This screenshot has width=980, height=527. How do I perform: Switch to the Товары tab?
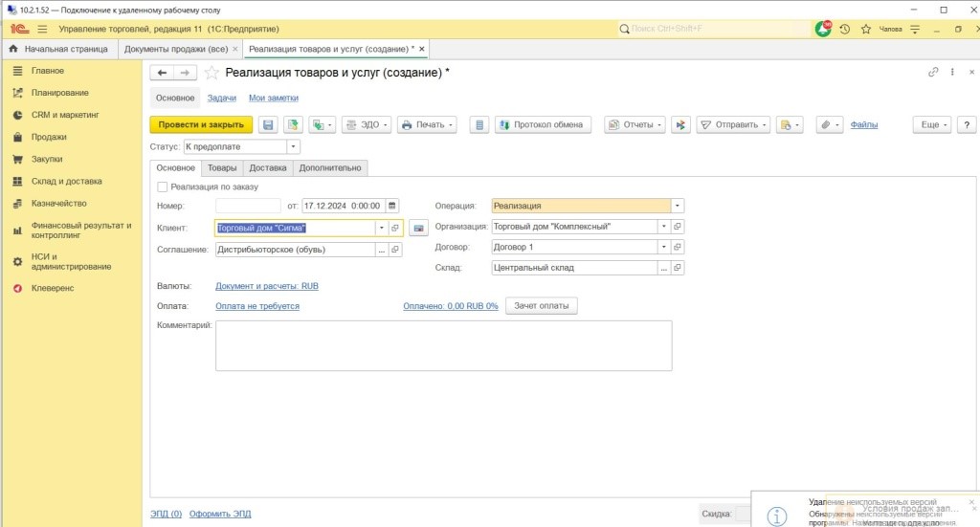point(222,168)
